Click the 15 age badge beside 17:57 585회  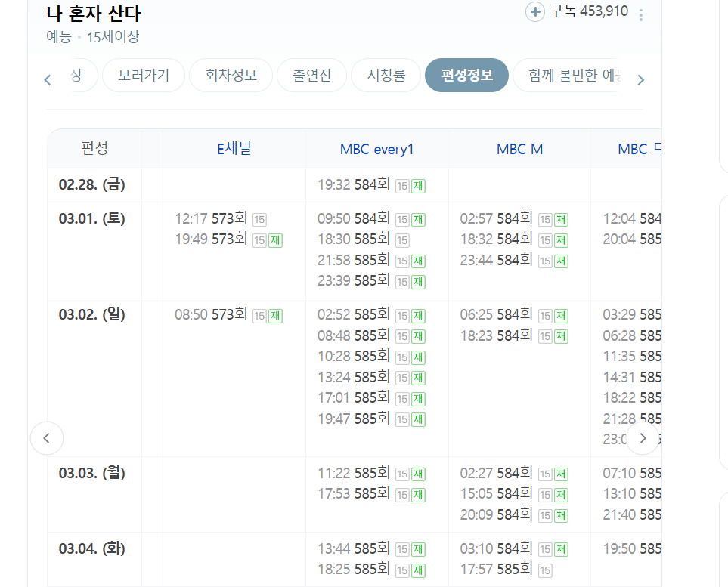pyautogui.click(x=545, y=571)
